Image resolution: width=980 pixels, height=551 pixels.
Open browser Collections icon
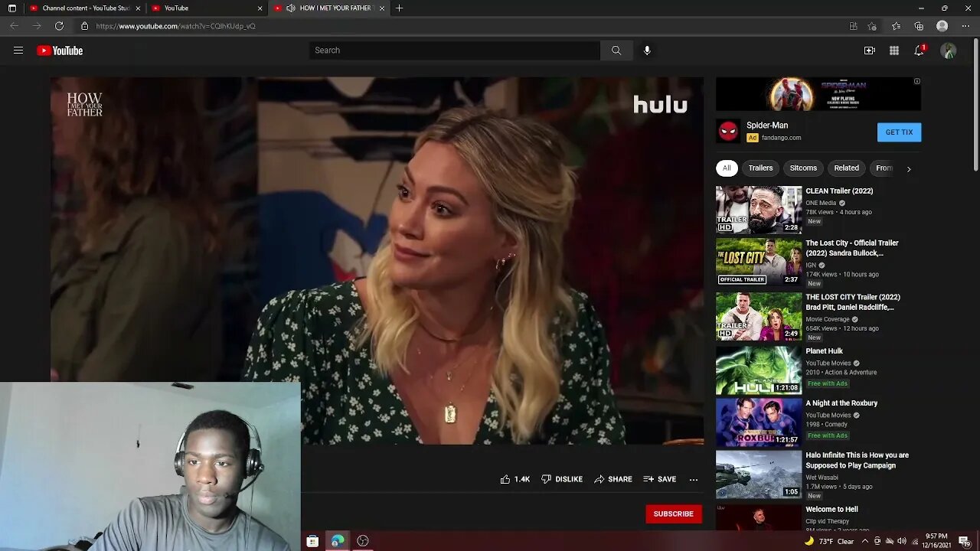click(919, 26)
